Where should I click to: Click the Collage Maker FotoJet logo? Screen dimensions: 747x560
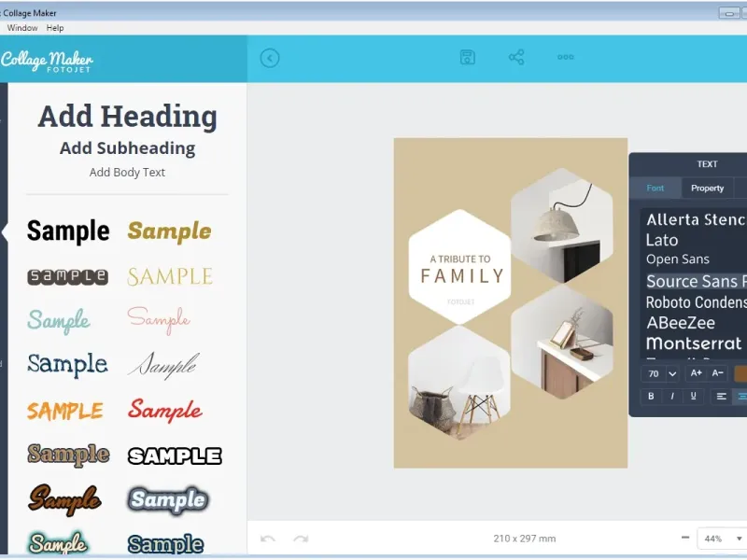tap(47, 61)
